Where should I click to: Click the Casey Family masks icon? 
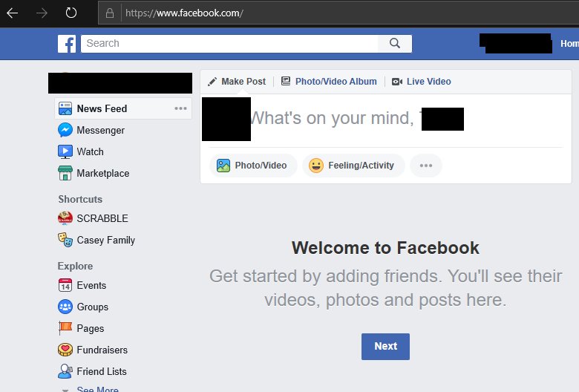pyautogui.click(x=65, y=240)
